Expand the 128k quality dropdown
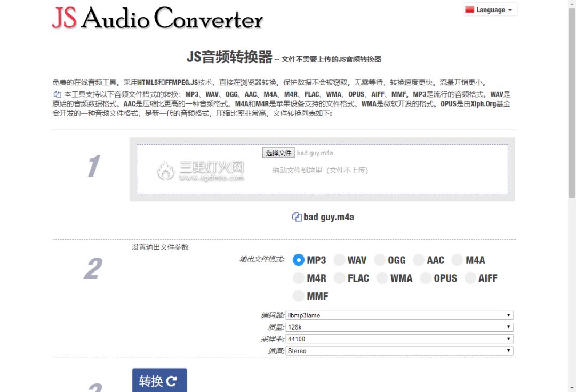Viewport: 576px width, 392px height. tap(399, 327)
